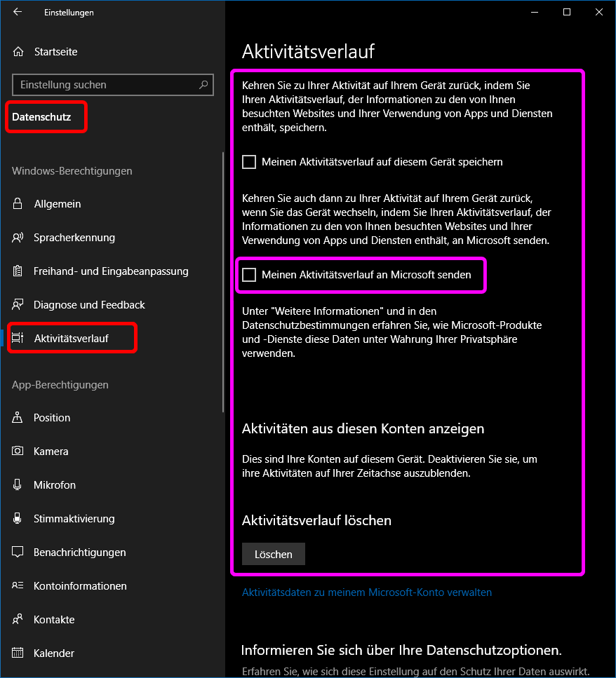The height and width of the screenshot is (678, 616).
Task: Click the 'Einstellung suchen' search field
Action: [105, 85]
